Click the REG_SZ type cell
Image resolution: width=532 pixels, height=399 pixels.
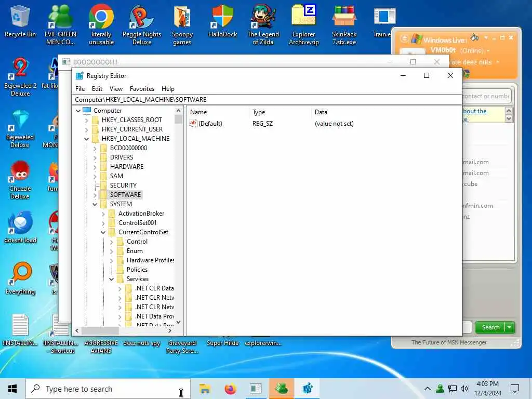pos(262,124)
